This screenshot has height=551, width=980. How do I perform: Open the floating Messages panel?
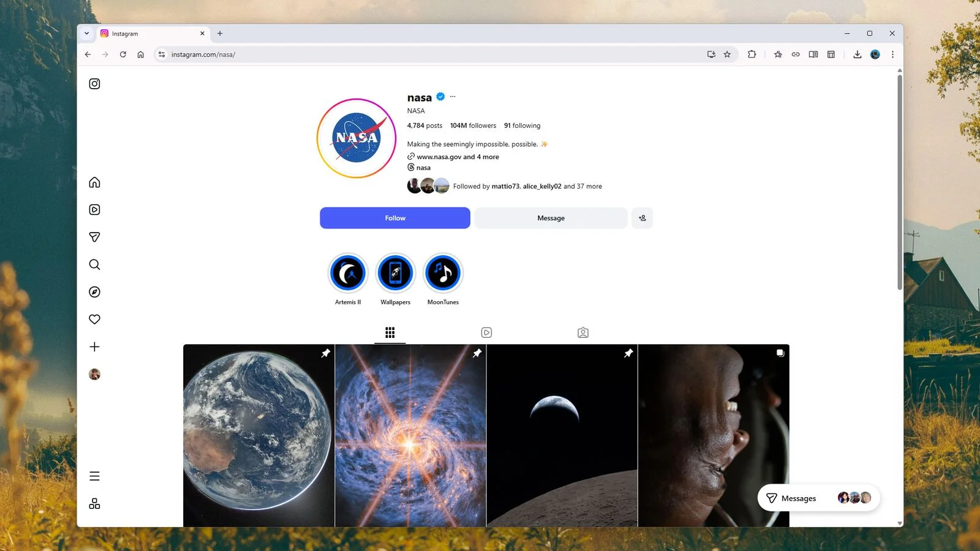[819, 498]
